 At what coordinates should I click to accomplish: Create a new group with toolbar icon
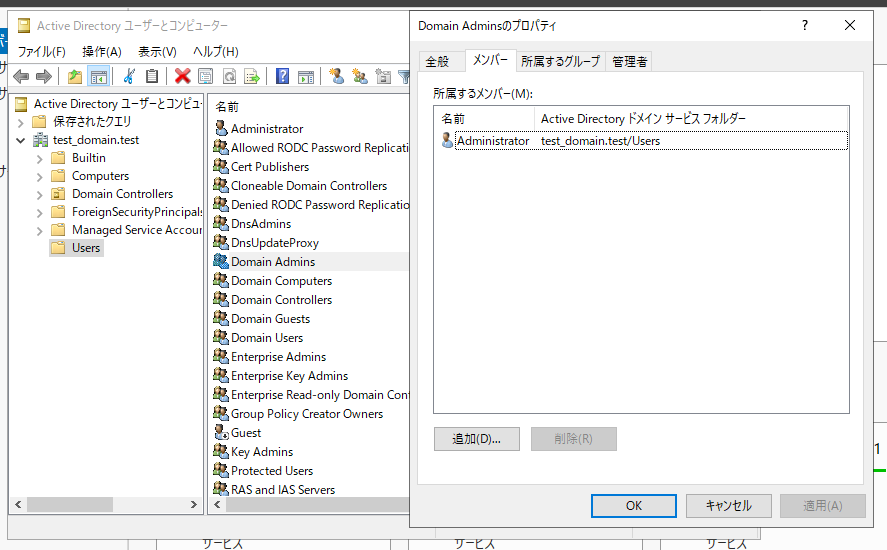pyautogui.click(x=359, y=76)
